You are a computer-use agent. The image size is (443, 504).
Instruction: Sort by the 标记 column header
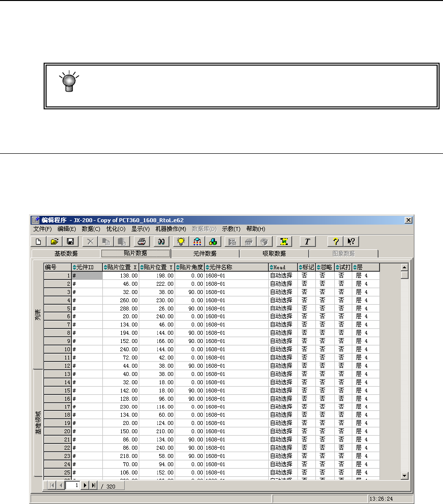click(x=306, y=267)
